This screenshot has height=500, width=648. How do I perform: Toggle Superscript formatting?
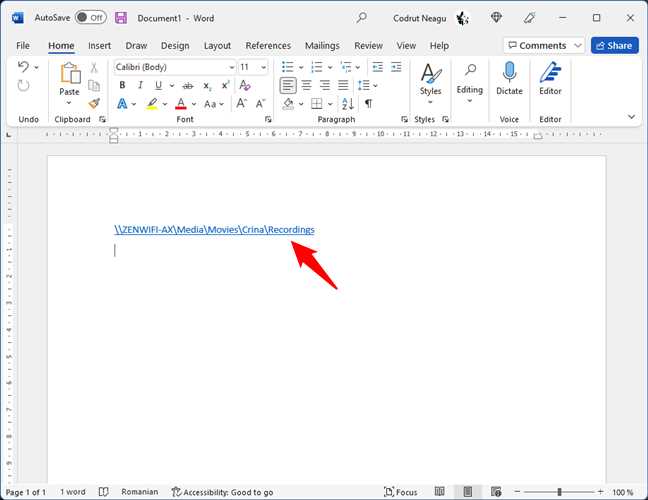tap(225, 85)
